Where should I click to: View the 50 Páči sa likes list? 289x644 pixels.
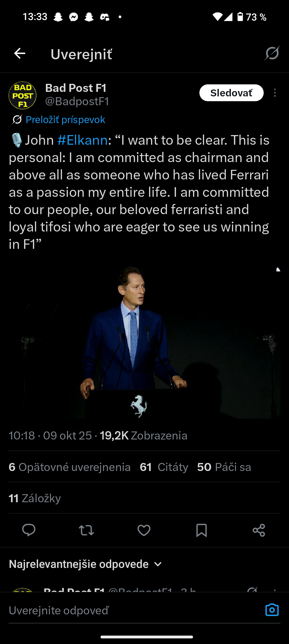coord(224,467)
